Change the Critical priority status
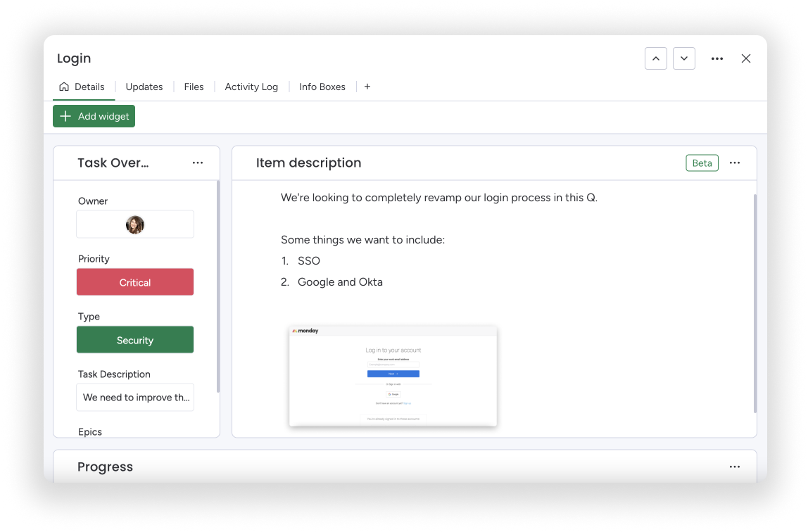 tap(135, 282)
